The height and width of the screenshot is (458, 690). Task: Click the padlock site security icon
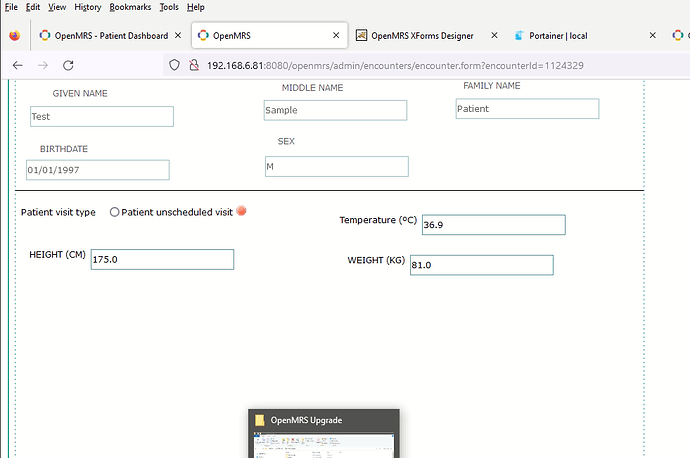click(193, 65)
